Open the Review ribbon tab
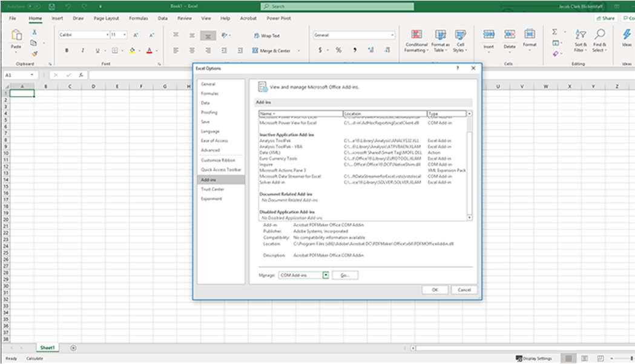The width and height of the screenshot is (635, 364). tap(184, 18)
